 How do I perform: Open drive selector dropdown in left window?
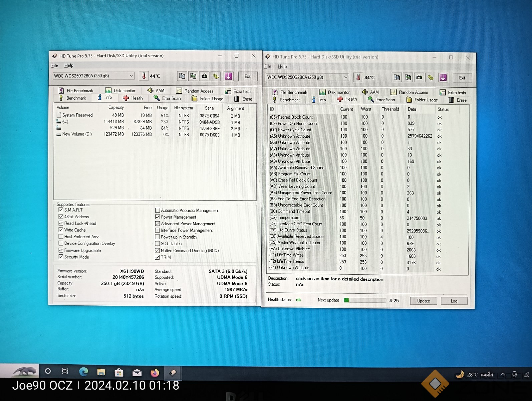[93, 76]
